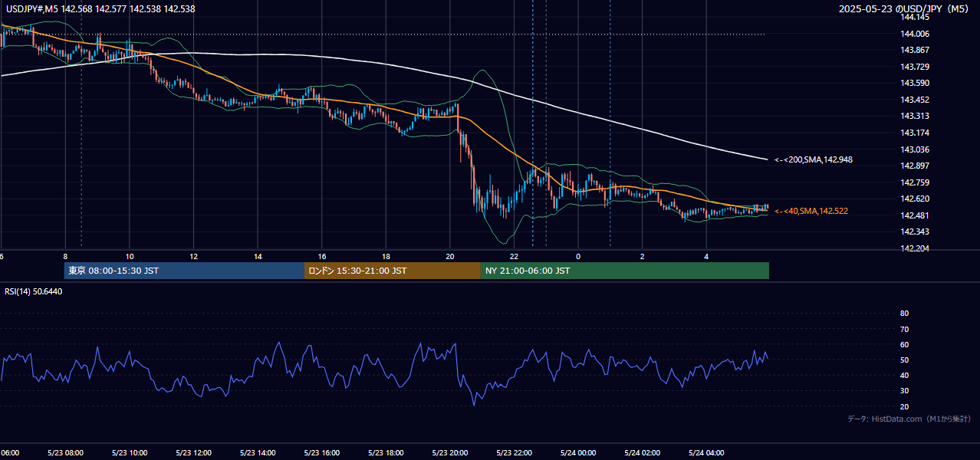Click the 142.620 price axis label
The height and width of the screenshot is (460, 980).
(915, 199)
